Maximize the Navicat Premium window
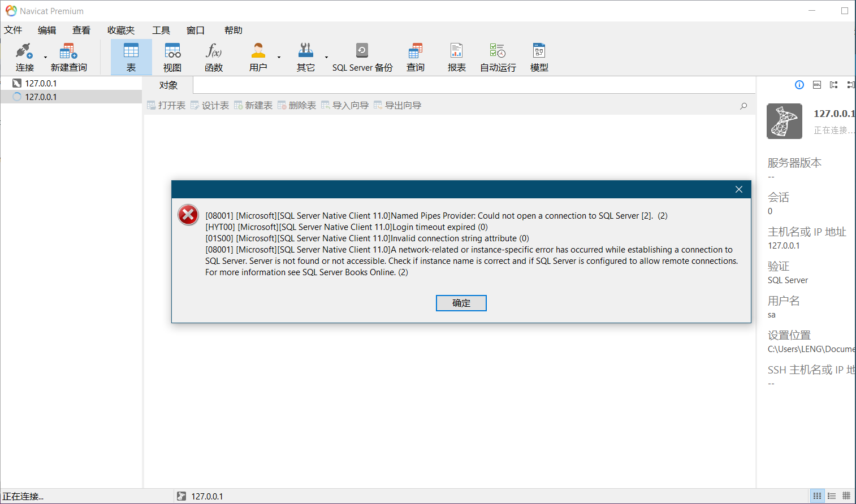The image size is (856, 504). tap(845, 11)
